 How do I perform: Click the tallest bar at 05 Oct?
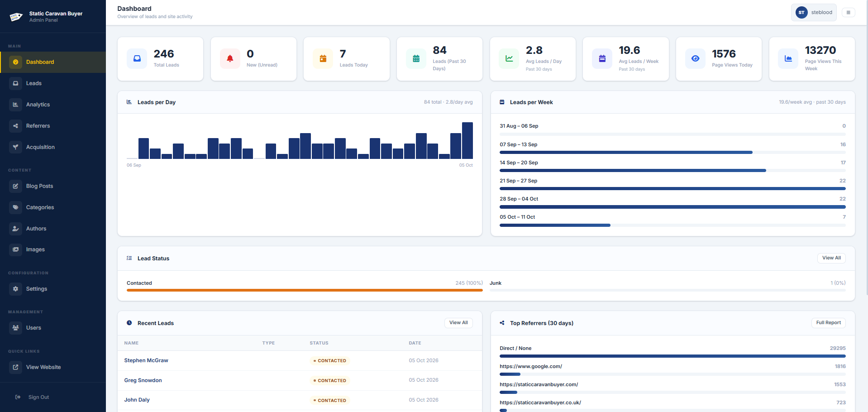coord(467,140)
